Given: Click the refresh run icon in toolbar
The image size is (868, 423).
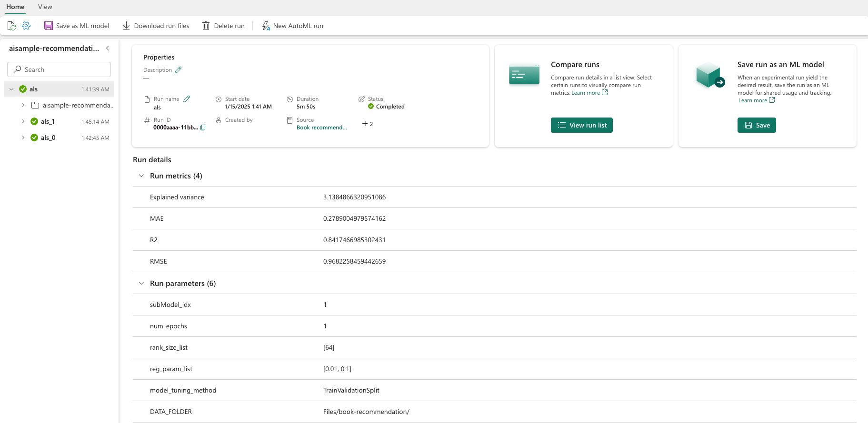Looking at the screenshot, I should point(11,26).
